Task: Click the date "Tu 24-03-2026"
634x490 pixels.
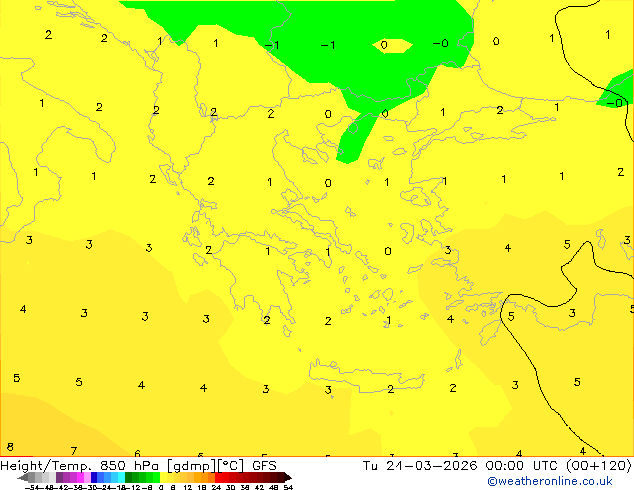Action: tap(420, 465)
